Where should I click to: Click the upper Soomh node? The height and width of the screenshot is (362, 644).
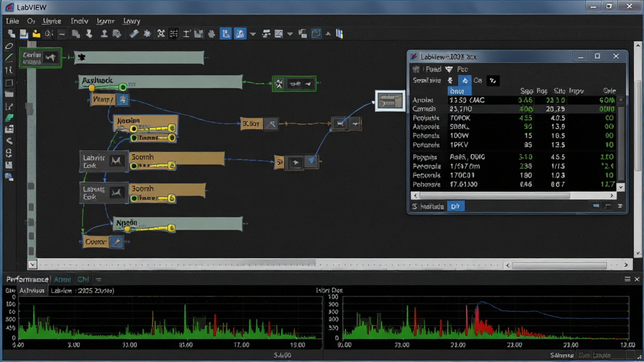(x=177, y=158)
